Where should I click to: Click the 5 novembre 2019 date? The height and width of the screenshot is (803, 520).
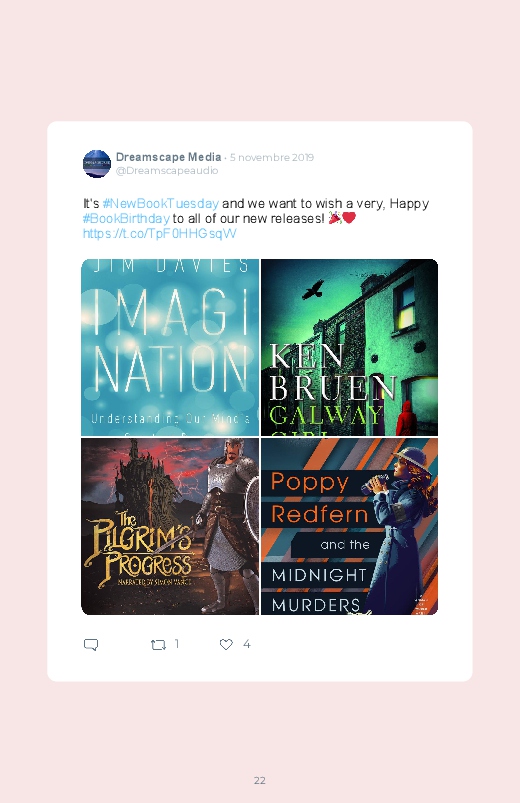tap(272, 157)
